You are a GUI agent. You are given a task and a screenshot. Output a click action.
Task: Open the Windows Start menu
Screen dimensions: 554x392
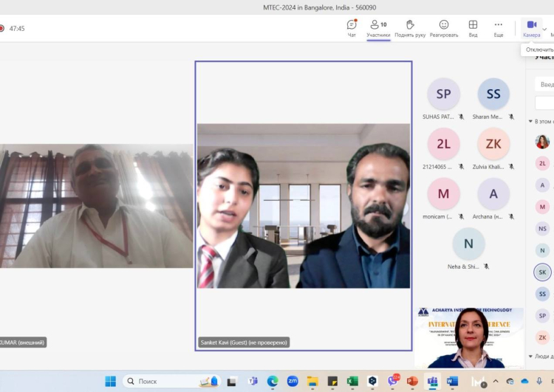click(x=110, y=381)
